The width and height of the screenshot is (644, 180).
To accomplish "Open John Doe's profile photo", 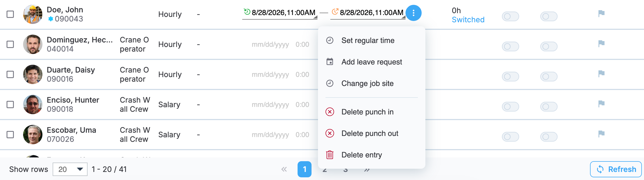I will coord(33,14).
